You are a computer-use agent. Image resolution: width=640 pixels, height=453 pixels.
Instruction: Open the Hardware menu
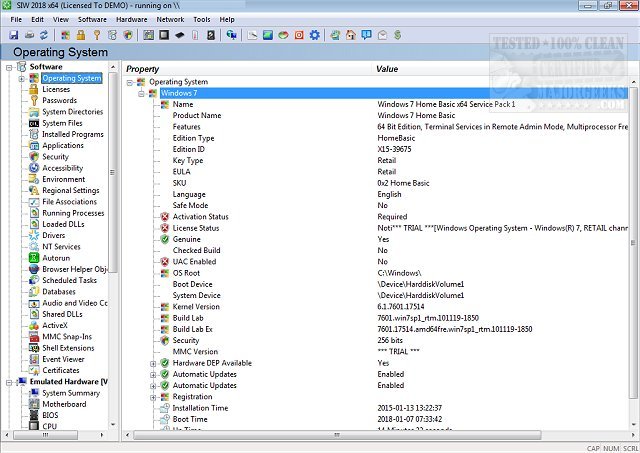pyautogui.click(x=131, y=19)
